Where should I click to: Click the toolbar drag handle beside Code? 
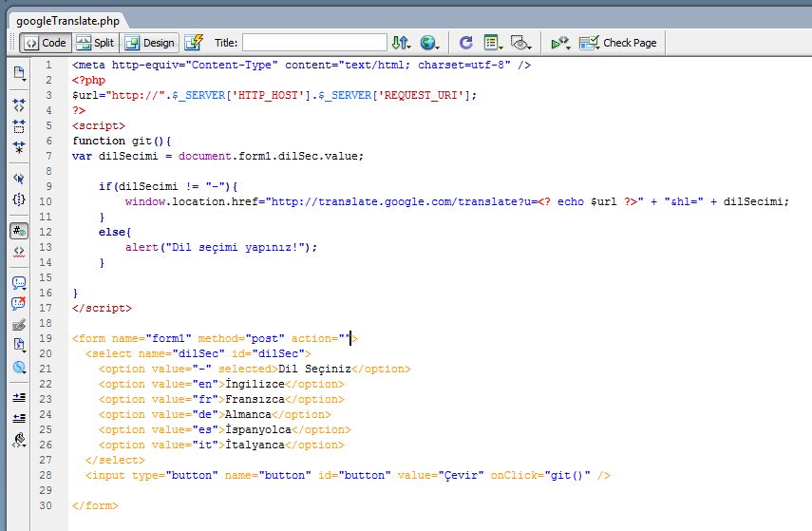pos(13,43)
